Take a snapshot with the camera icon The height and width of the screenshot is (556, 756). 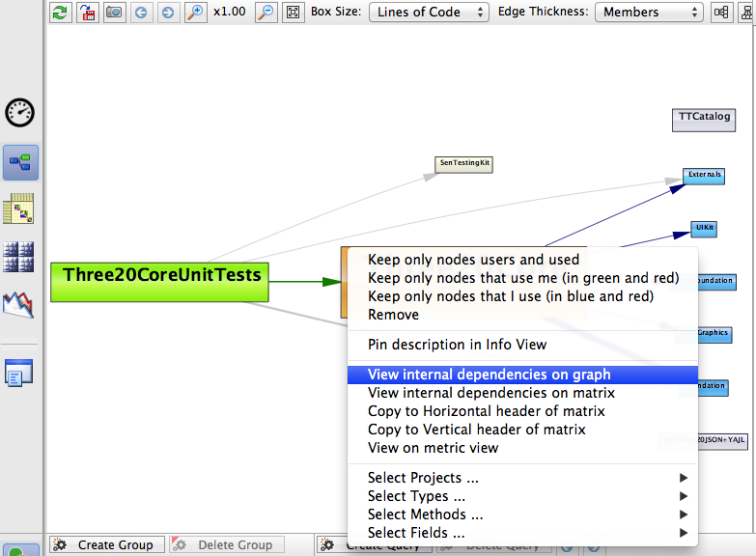point(114,12)
